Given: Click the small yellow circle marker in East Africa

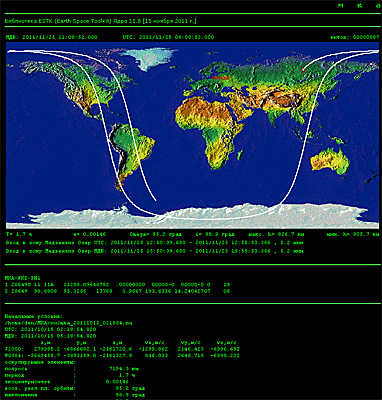Looking at the screenshot, I should (x=227, y=140).
